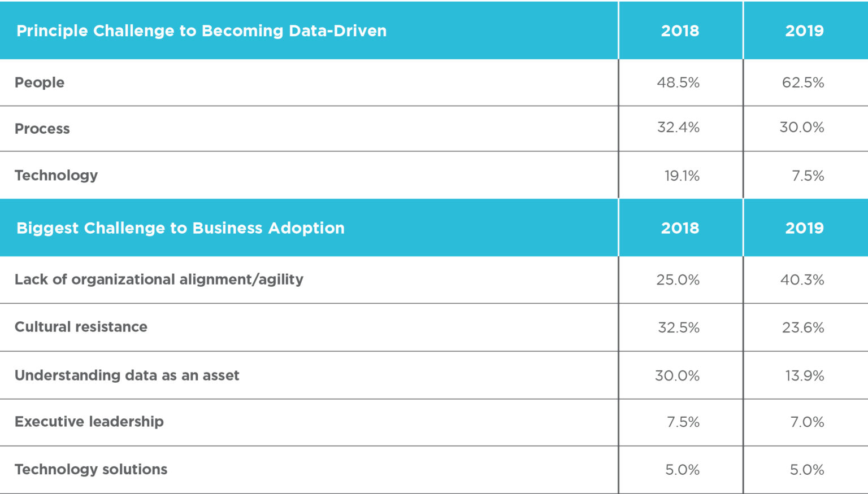
Task: Click the 2019 header in the top section
Action: click(x=804, y=30)
